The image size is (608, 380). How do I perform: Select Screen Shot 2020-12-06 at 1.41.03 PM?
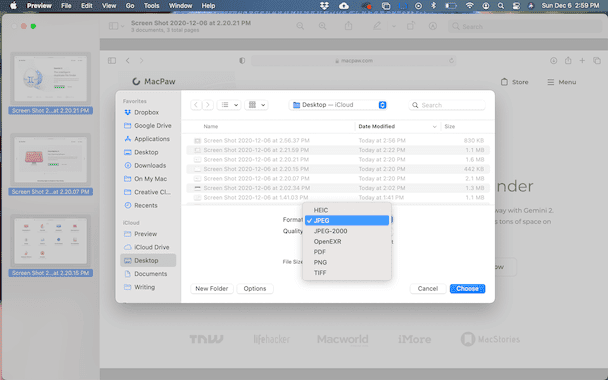click(338, 197)
